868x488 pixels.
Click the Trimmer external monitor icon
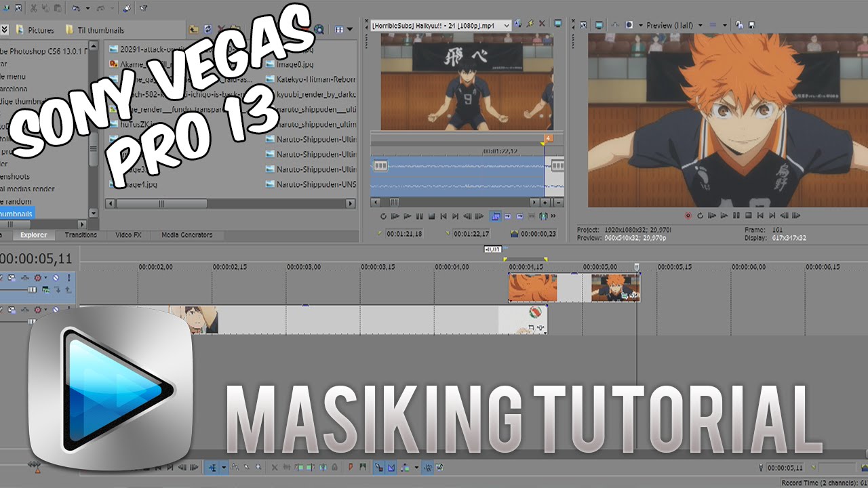tap(558, 24)
